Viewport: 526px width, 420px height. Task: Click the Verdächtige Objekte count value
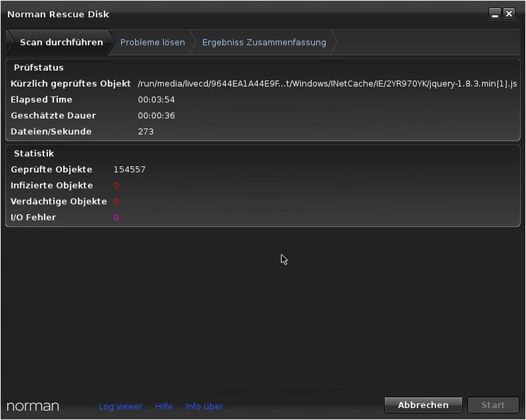(x=116, y=202)
